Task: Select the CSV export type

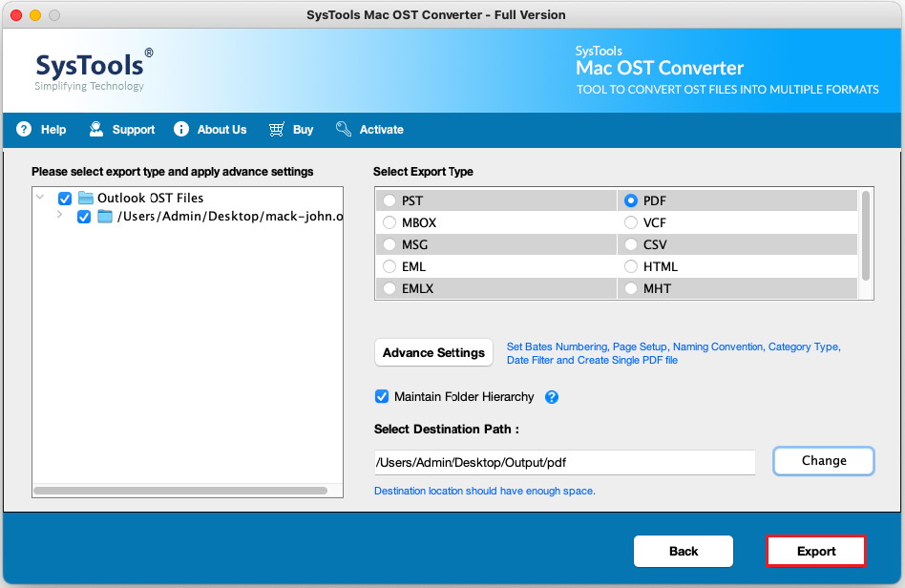Action: [x=631, y=244]
